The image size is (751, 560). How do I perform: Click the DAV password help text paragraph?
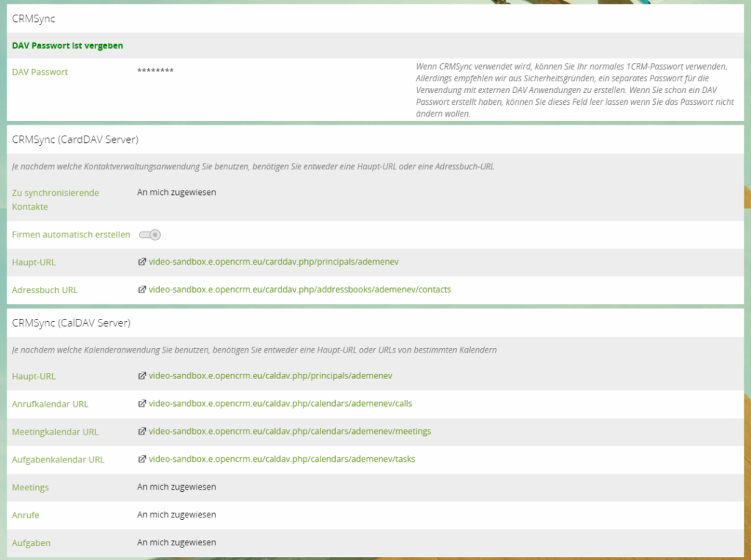pos(575,90)
